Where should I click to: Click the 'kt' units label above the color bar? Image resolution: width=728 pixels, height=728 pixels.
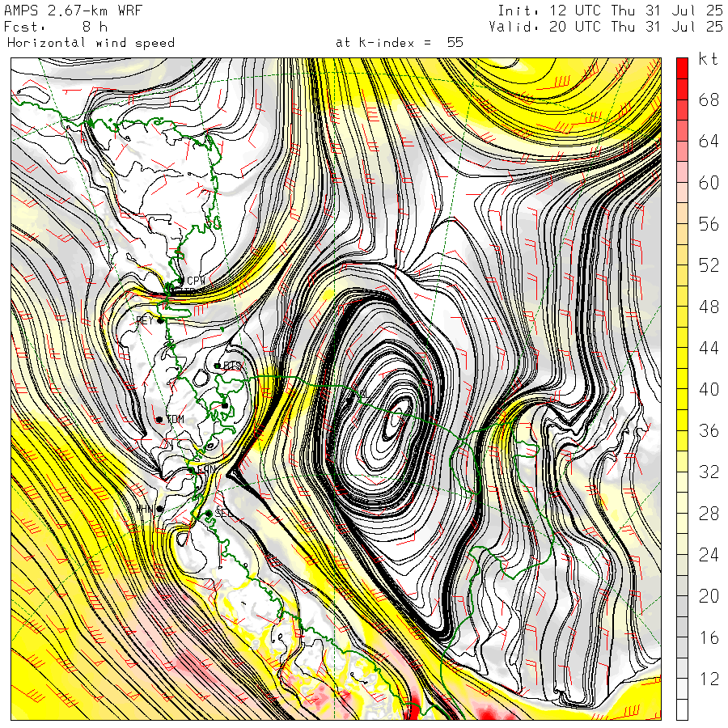pyautogui.click(x=709, y=59)
